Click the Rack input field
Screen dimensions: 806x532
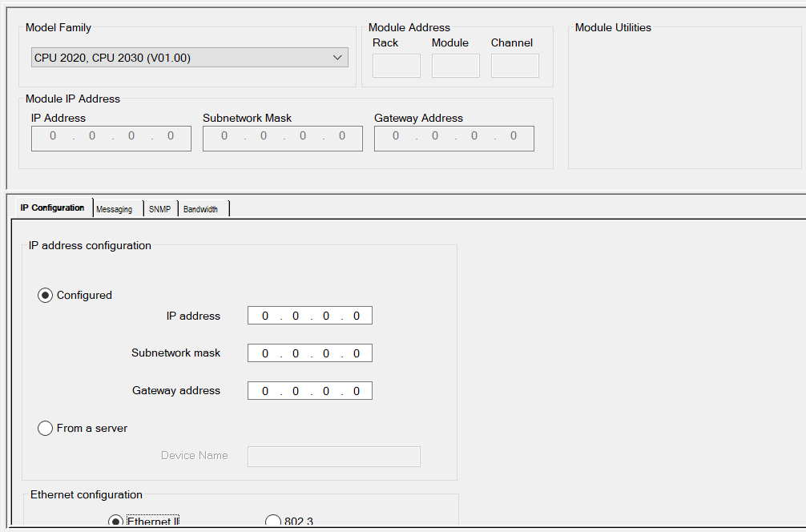pos(397,66)
